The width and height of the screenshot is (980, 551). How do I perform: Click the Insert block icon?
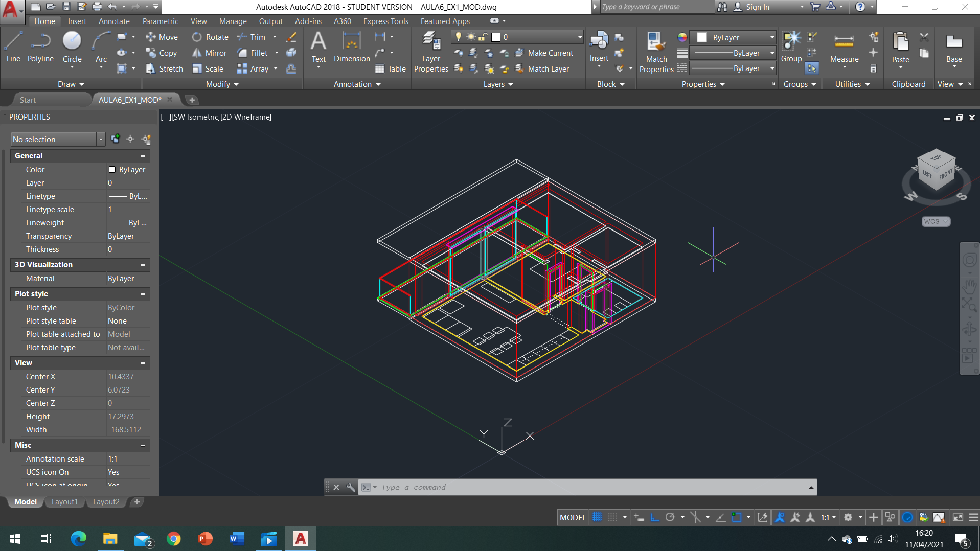pyautogui.click(x=599, y=43)
